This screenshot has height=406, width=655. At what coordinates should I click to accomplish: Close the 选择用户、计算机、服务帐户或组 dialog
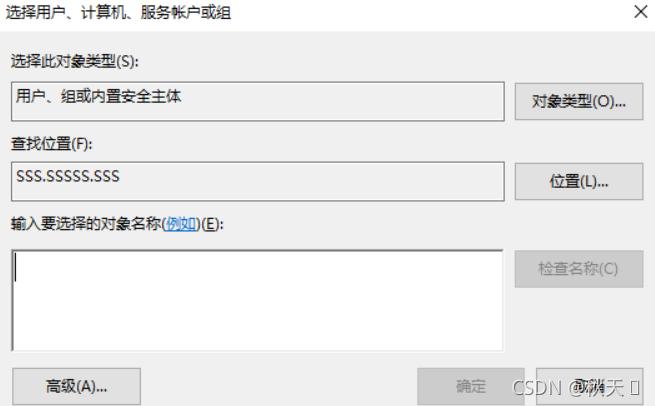[640, 12]
